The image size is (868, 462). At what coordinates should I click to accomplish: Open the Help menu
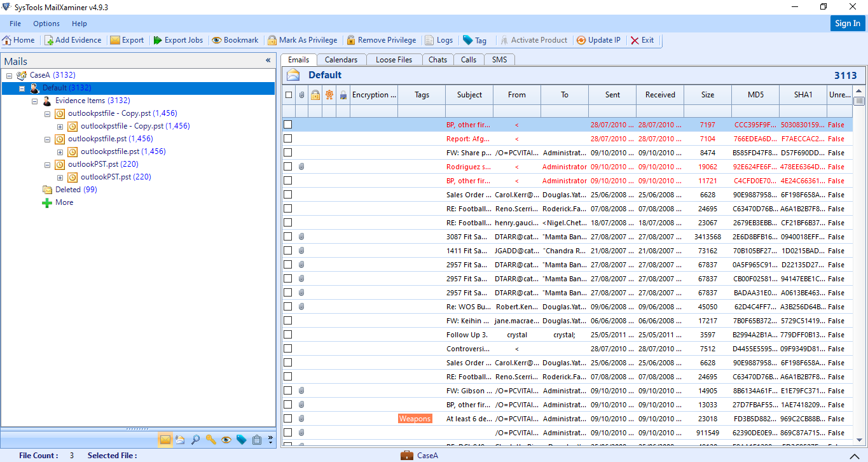79,24
